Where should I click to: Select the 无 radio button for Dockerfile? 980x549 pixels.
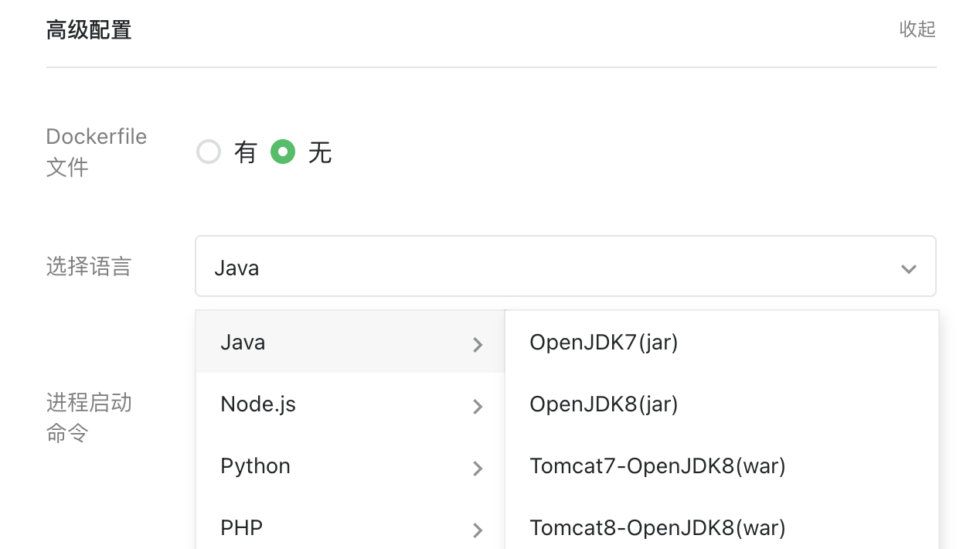(x=283, y=152)
